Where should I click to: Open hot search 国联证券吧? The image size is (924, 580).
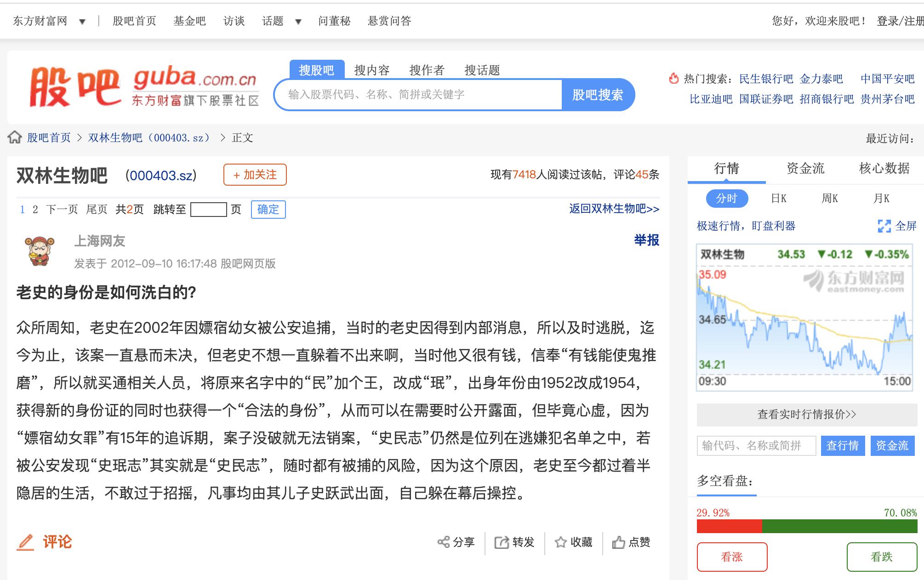point(766,99)
